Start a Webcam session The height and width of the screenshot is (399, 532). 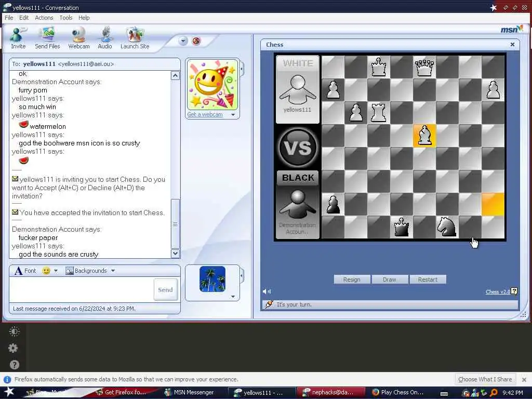pos(79,38)
